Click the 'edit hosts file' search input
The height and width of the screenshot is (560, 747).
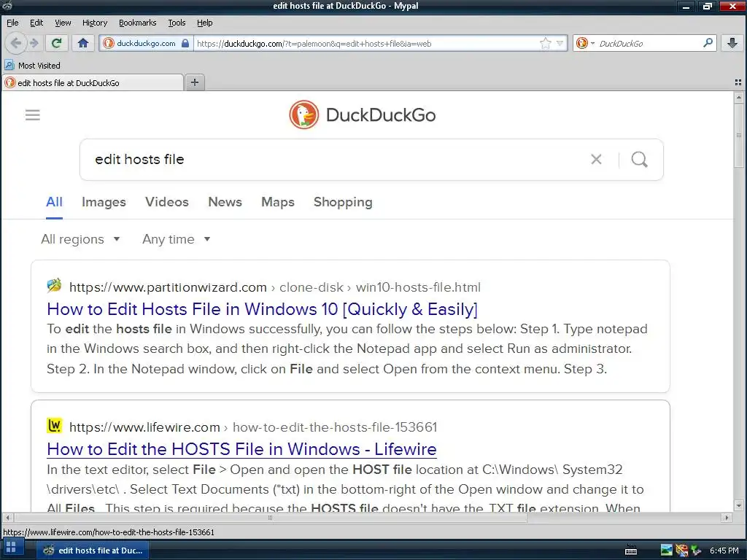(x=333, y=160)
